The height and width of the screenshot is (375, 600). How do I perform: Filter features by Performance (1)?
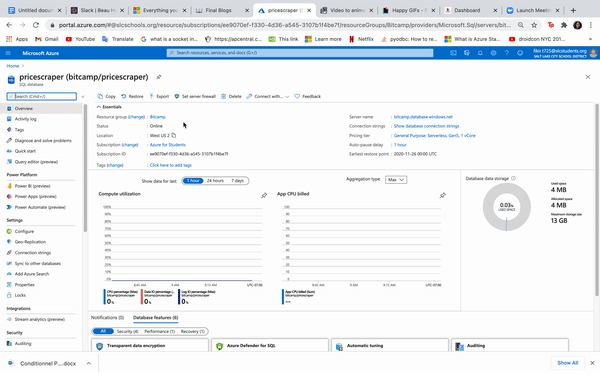(x=160, y=331)
